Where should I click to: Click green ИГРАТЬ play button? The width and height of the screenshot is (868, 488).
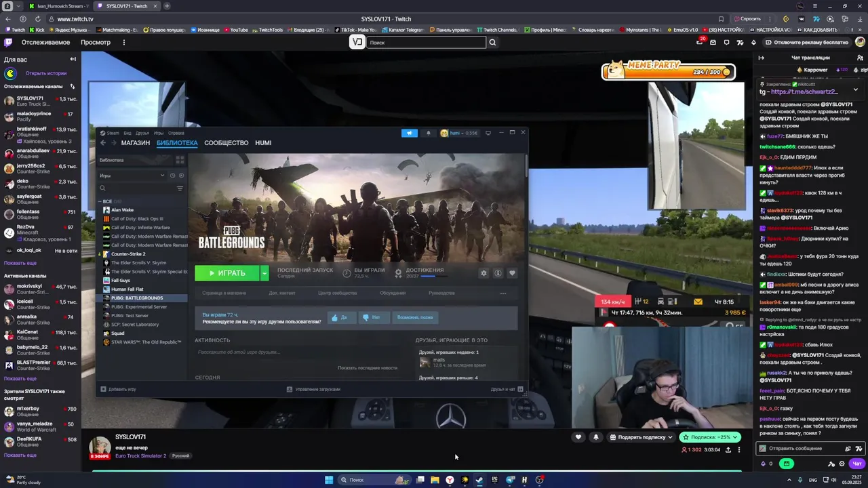pos(226,273)
